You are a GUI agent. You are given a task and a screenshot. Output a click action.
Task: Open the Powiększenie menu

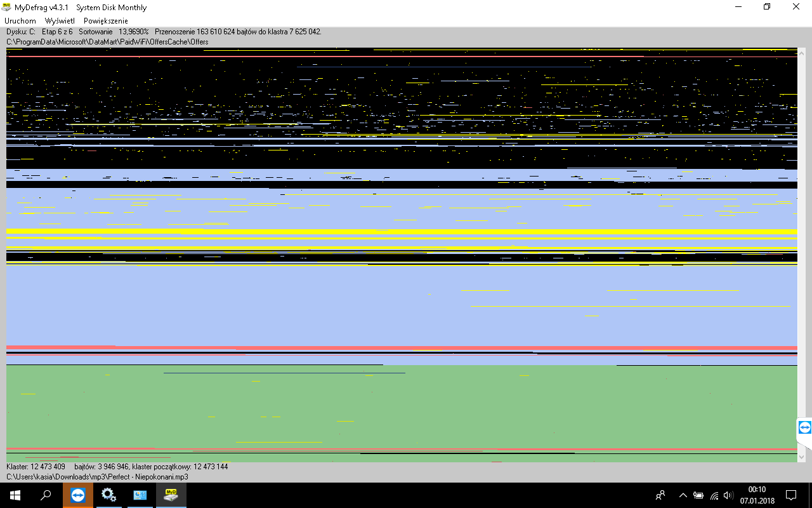pyautogui.click(x=106, y=21)
